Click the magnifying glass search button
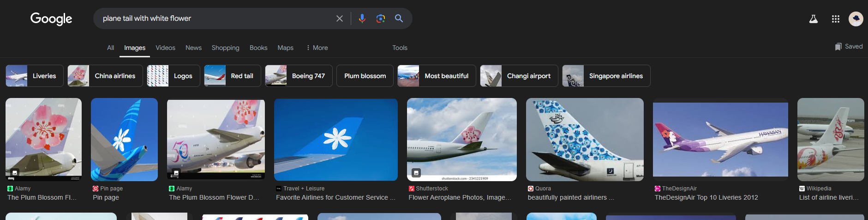Screen dimensions: 868x220 (x=399, y=18)
